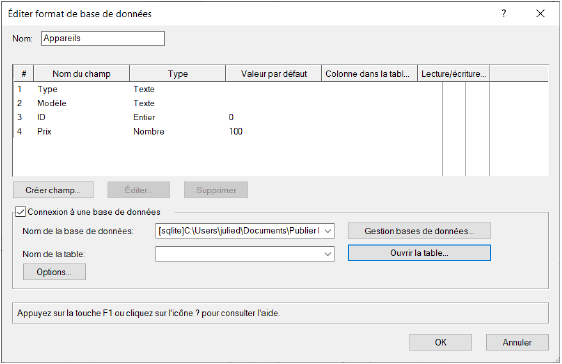The height and width of the screenshot is (364, 562).
Task: Click Texte type cell in Modèle row
Action: click(x=144, y=103)
